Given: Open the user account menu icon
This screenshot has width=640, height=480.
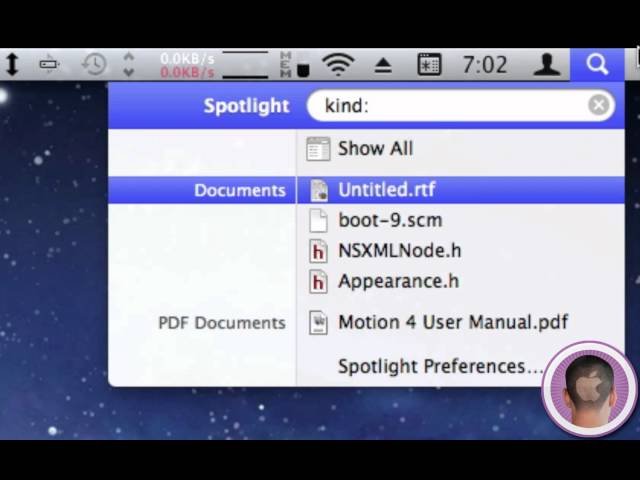Looking at the screenshot, I should click(546, 65).
